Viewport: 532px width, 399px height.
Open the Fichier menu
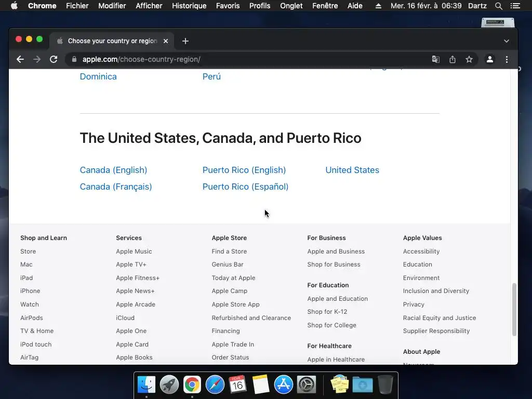(77, 6)
